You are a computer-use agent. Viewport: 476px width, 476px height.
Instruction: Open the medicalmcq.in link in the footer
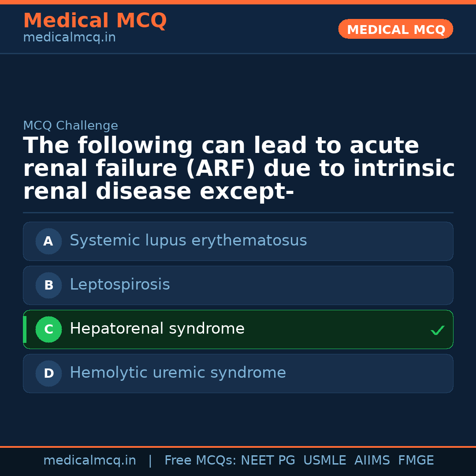(89, 461)
